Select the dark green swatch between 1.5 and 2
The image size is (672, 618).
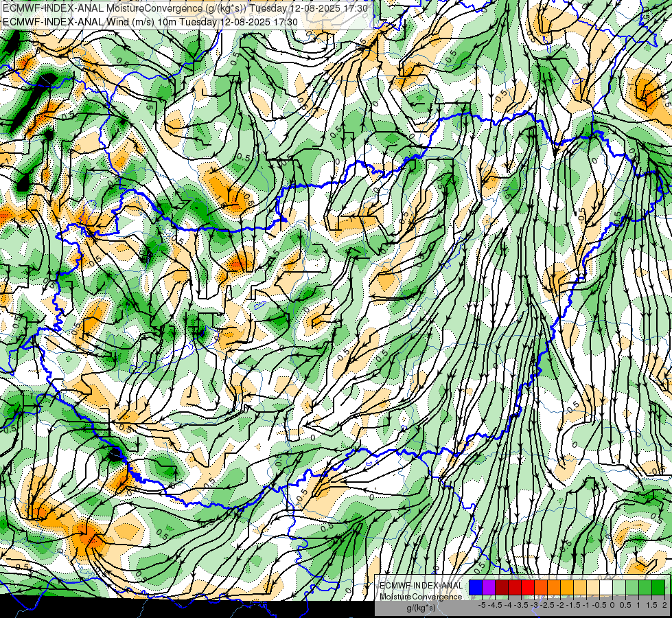coord(658,588)
